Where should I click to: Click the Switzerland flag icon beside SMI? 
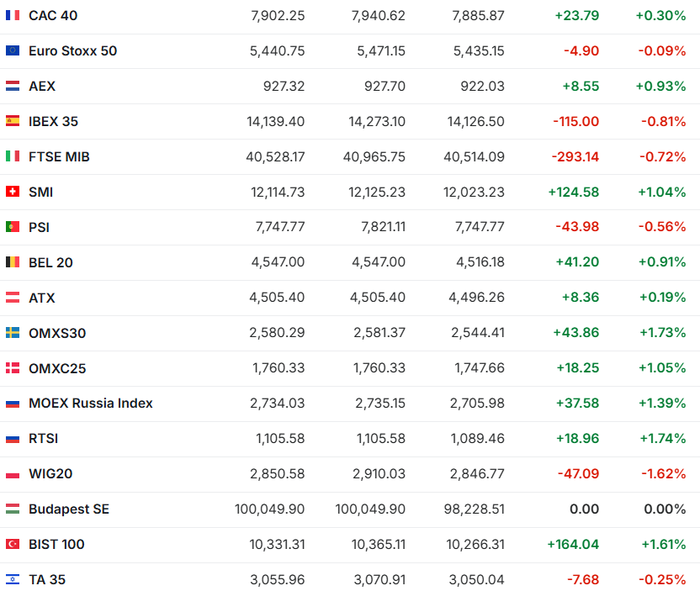tap(13, 192)
